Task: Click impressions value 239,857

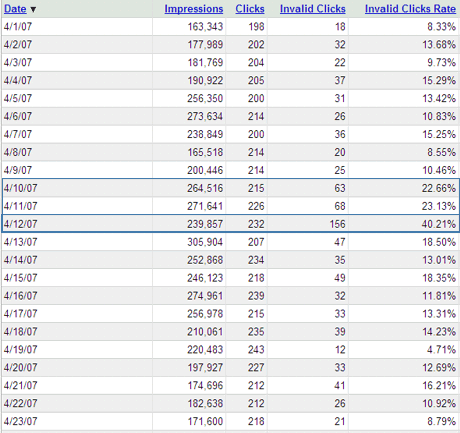Action: pos(205,224)
